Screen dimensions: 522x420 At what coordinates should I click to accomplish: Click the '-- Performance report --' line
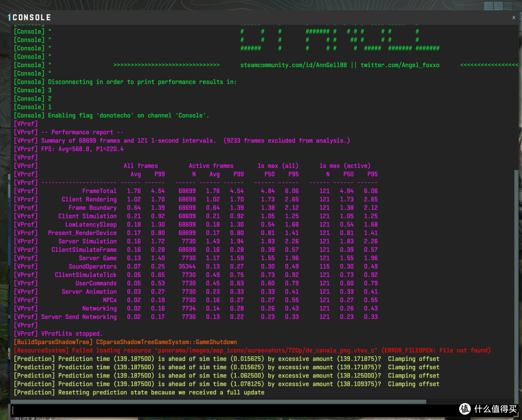69,132
